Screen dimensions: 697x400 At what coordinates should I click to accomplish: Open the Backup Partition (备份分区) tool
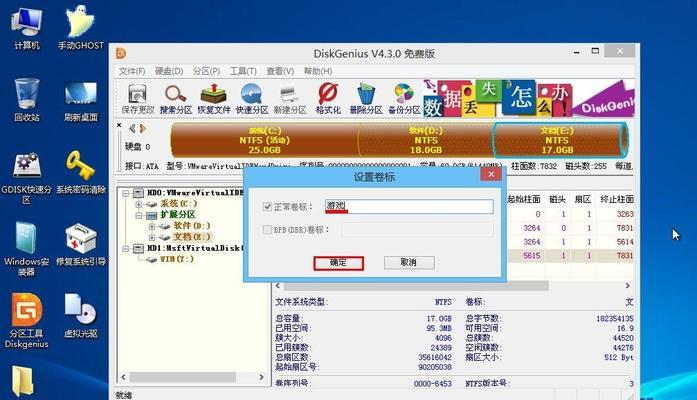(x=404, y=99)
